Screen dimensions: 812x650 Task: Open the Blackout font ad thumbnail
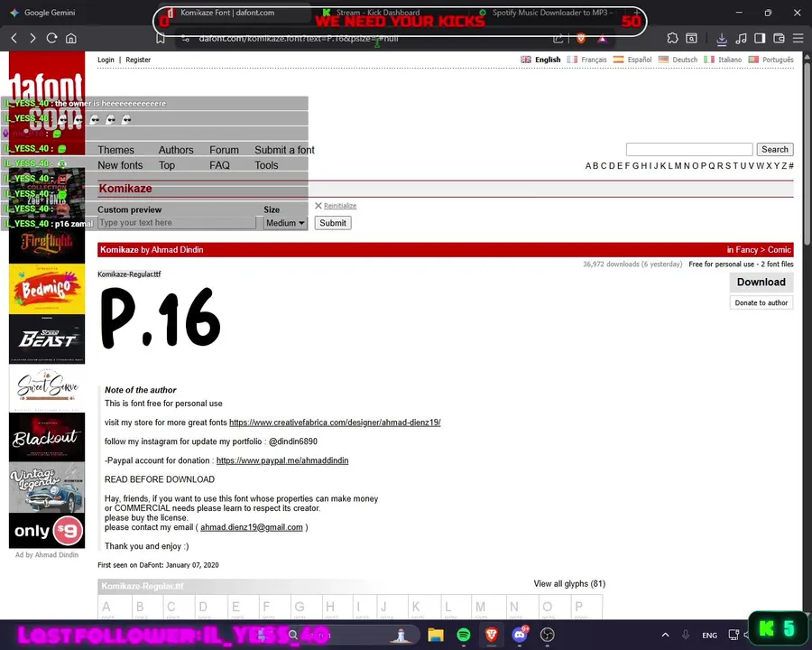[47, 437]
